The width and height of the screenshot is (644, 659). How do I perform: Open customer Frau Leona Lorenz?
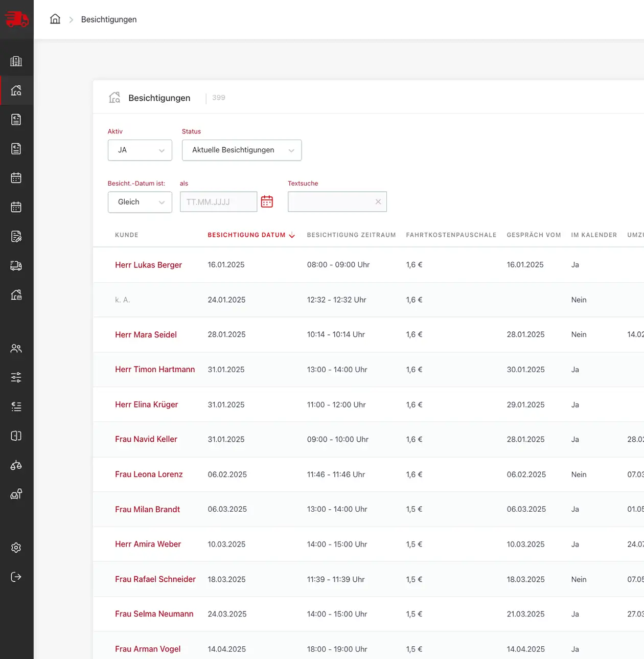tap(149, 474)
